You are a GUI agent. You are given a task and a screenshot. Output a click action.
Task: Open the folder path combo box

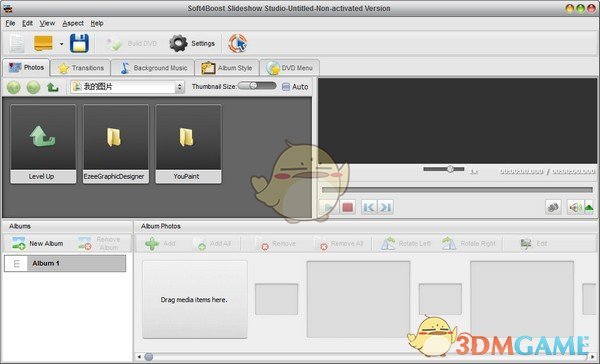(x=127, y=87)
